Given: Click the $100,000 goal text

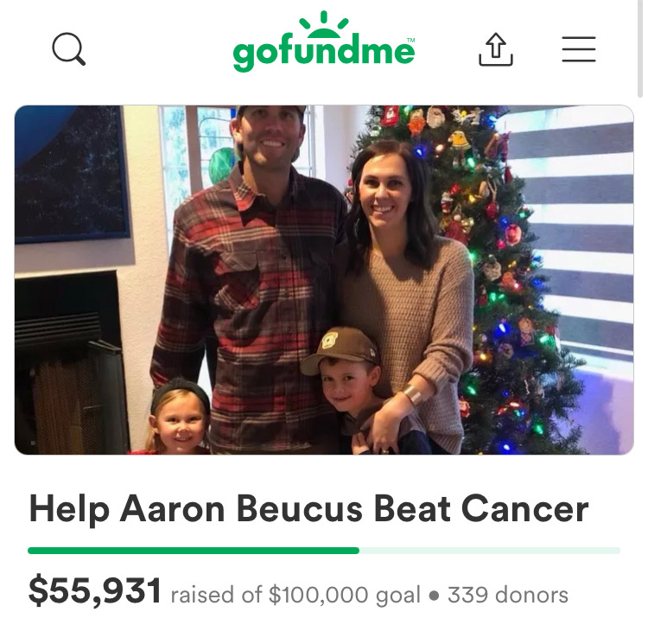Looking at the screenshot, I should [344, 596].
